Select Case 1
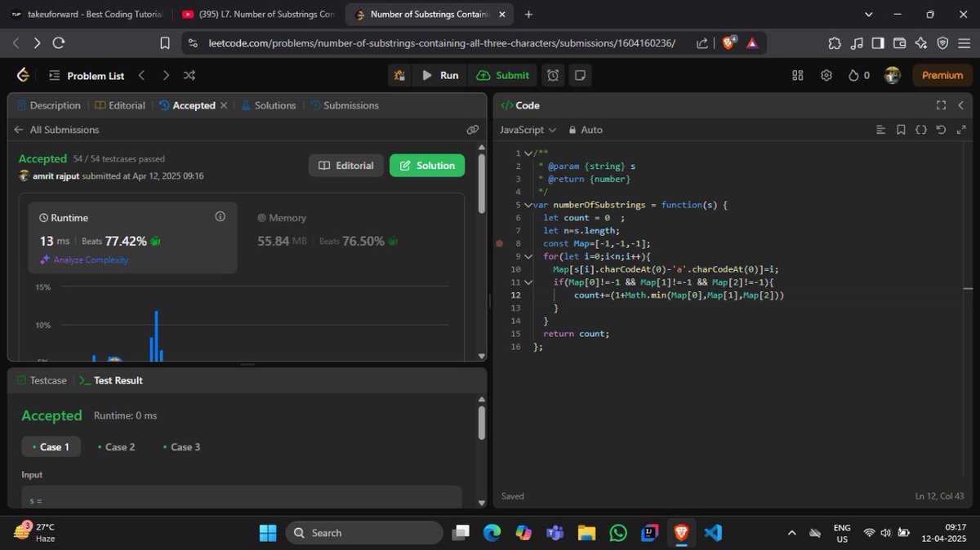 [51, 446]
